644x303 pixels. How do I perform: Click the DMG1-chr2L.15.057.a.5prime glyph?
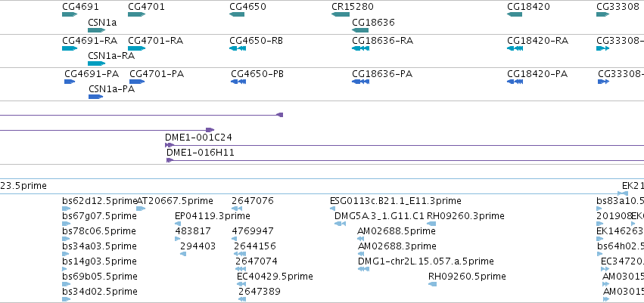click(x=363, y=269)
